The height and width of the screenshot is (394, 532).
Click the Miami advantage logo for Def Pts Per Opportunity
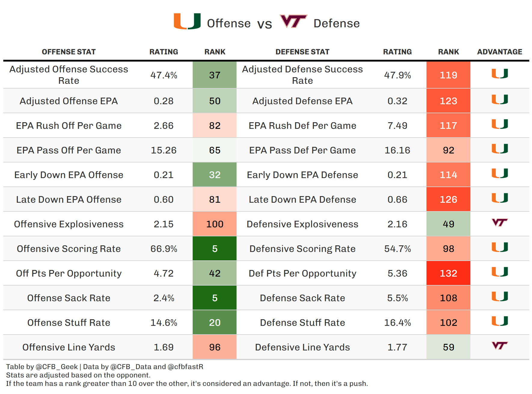pos(500,272)
